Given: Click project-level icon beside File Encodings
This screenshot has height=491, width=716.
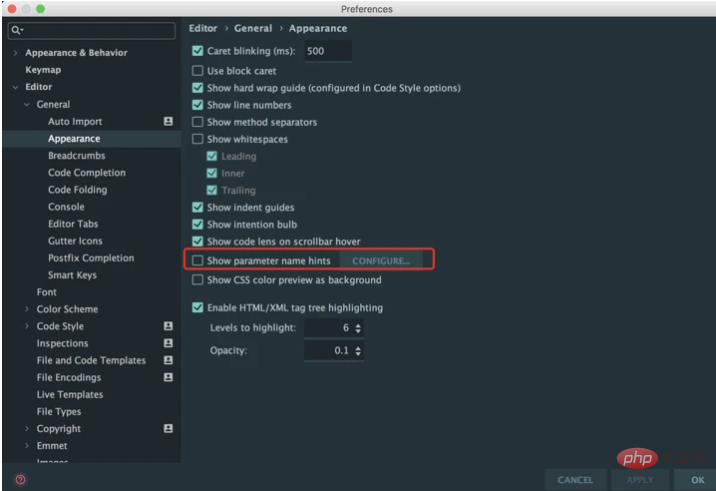Looking at the screenshot, I should click(168, 378).
